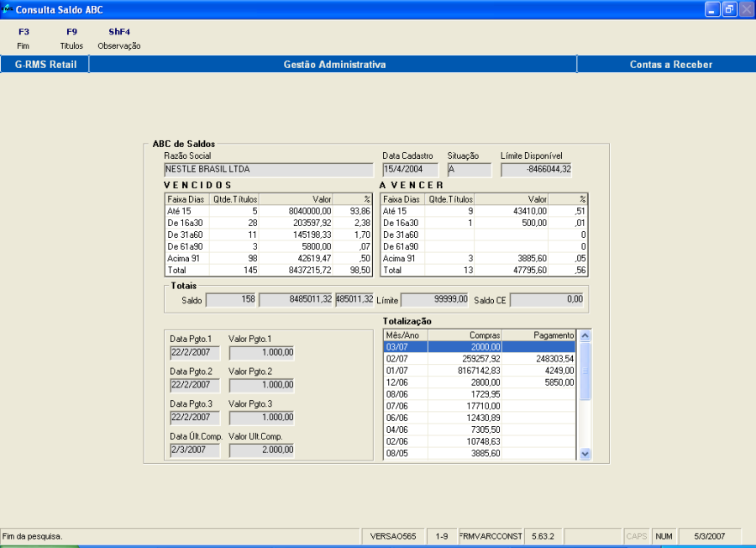
Task: Click the Data Cadastro field
Action: pyautogui.click(x=410, y=170)
